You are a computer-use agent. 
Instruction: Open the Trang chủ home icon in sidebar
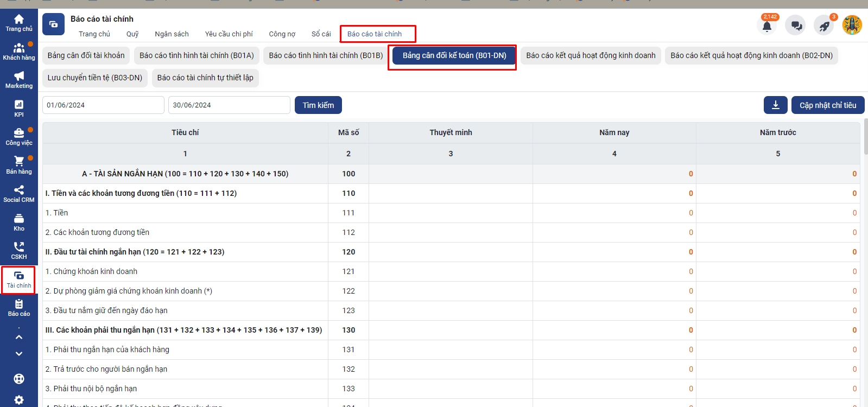pos(19,23)
